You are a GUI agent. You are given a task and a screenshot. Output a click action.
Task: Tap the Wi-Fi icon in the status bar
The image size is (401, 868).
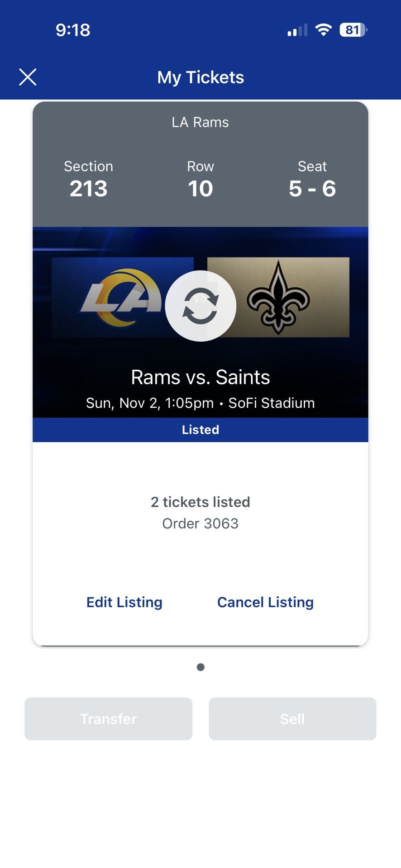tap(323, 30)
